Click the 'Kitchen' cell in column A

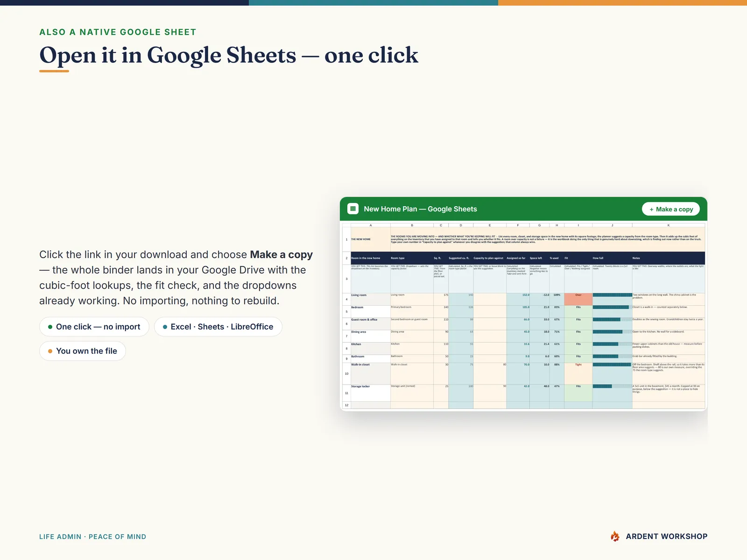pyautogui.click(x=371, y=348)
